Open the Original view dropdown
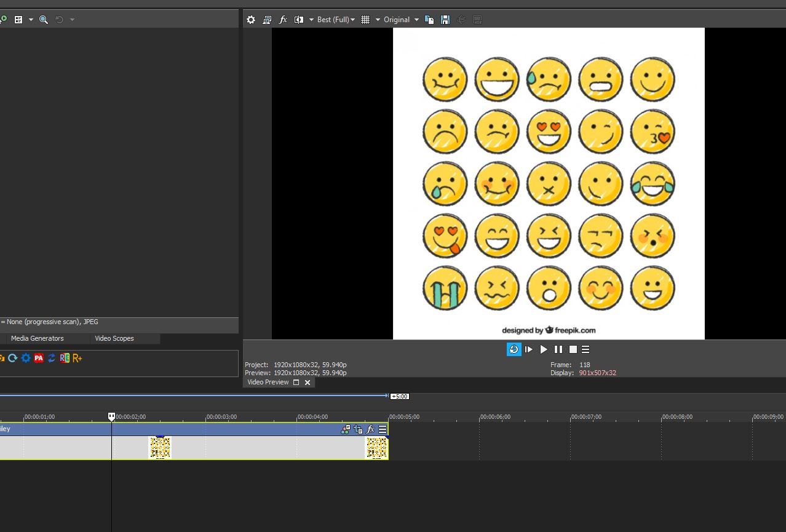 (x=401, y=20)
